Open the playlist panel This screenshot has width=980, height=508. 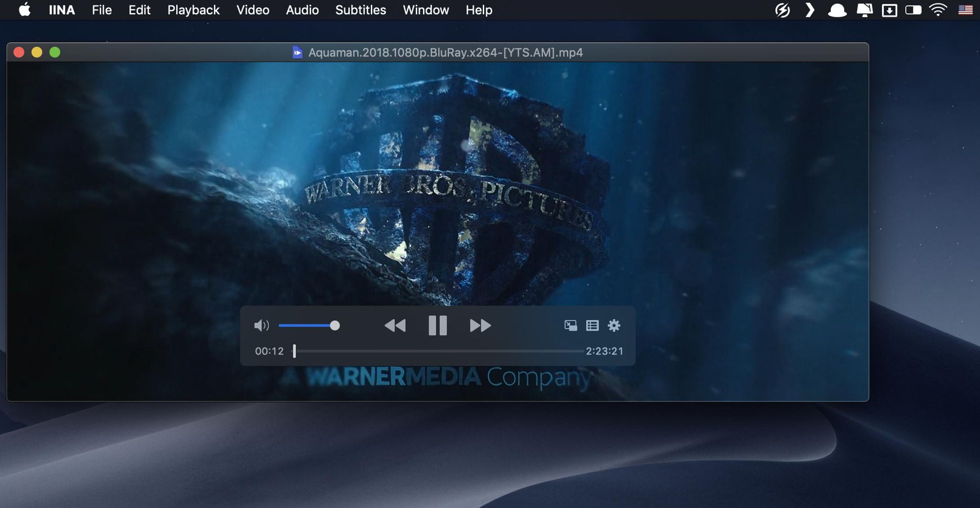(592, 326)
